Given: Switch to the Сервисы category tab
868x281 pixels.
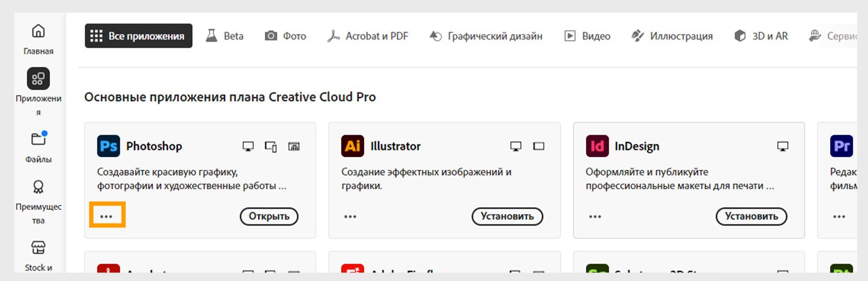Looking at the screenshot, I should [x=833, y=36].
